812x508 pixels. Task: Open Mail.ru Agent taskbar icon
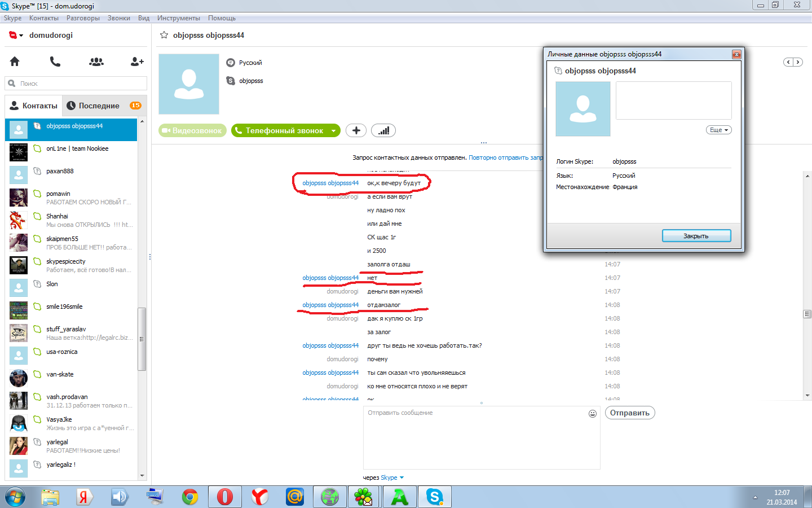pyautogui.click(x=295, y=497)
